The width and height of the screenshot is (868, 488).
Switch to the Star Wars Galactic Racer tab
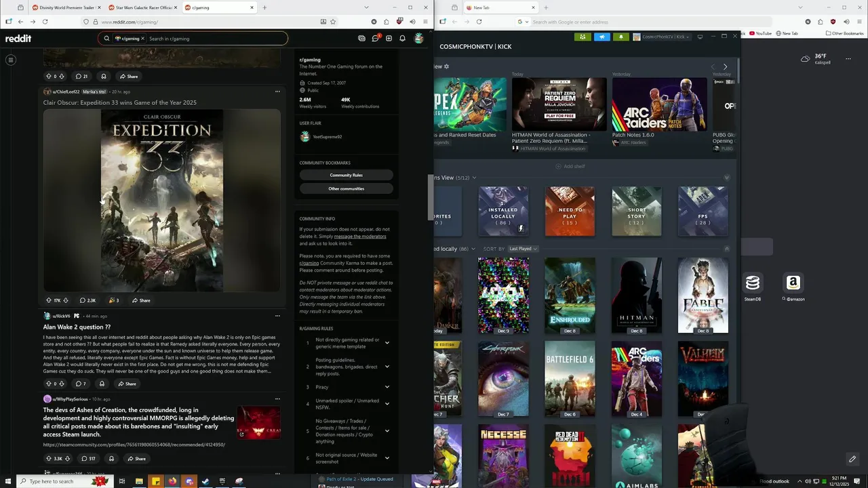[x=143, y=7]
